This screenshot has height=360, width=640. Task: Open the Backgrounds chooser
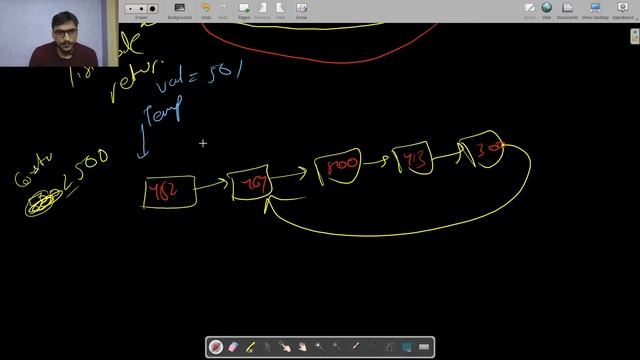180,11
